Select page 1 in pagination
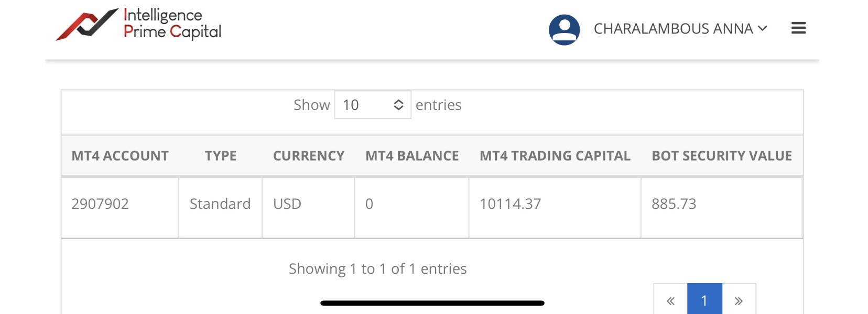Screen dimensions: 868x314 pos(704,300)
